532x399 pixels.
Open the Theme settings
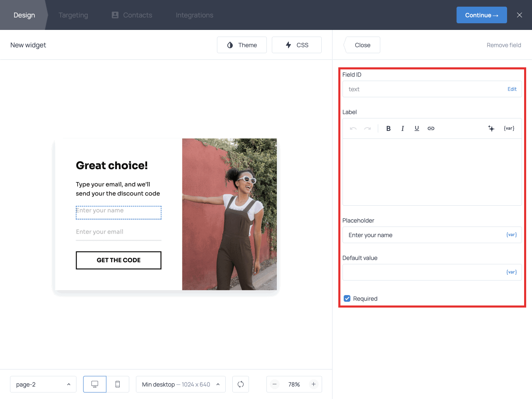(x=242, y=45)
